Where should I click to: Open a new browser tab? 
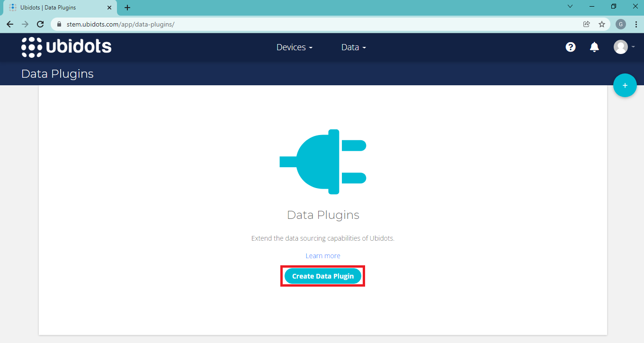coord(127,8)
